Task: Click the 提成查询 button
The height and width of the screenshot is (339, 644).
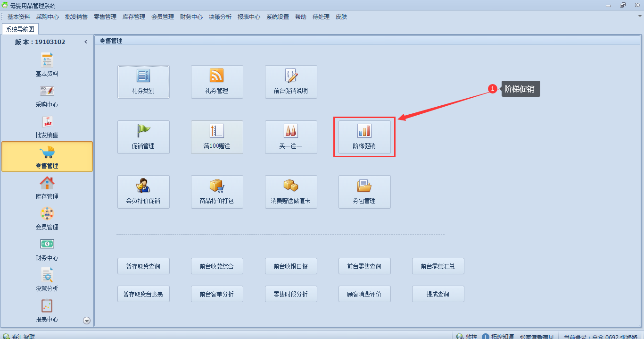Action: (x=438, y=294)
